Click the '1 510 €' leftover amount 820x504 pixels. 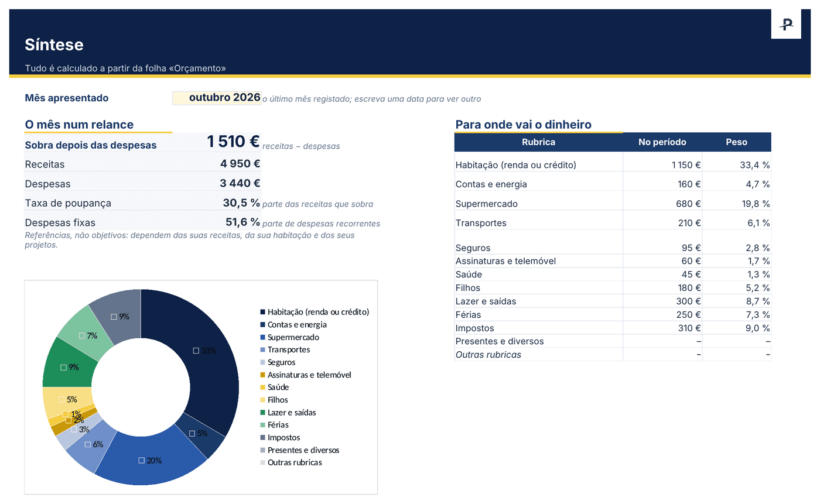click(233, 142)
